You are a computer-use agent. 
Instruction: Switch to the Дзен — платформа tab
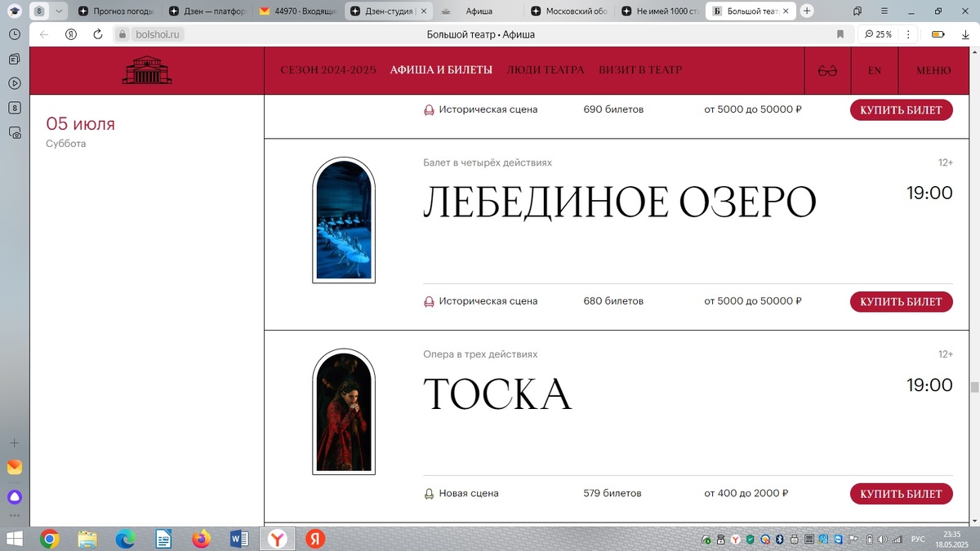tap(207, 11)
